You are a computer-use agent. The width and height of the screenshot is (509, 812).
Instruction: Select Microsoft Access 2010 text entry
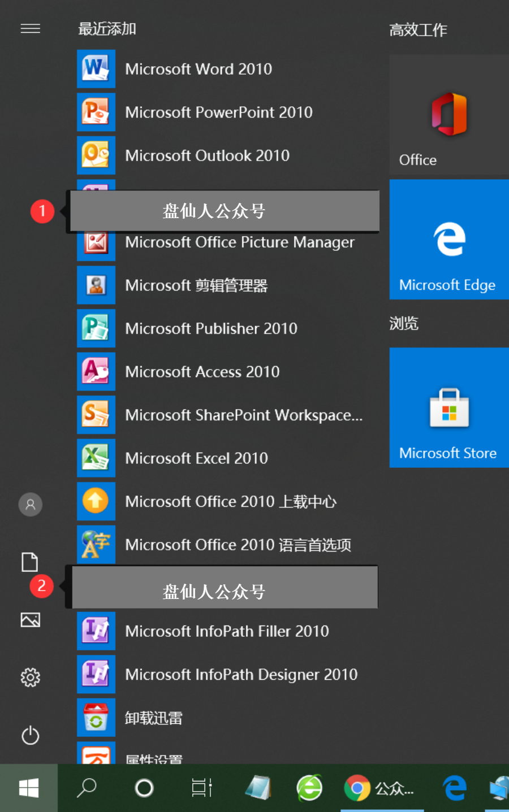(202, 372)
